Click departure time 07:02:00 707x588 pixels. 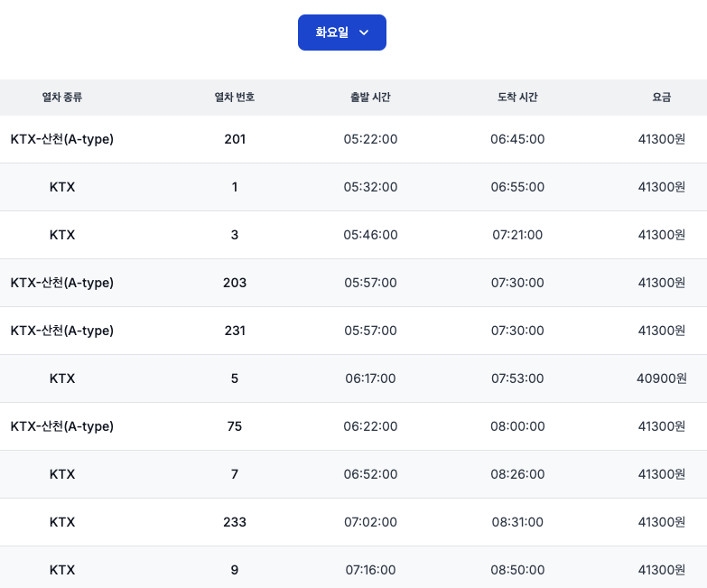coord(370,522)
